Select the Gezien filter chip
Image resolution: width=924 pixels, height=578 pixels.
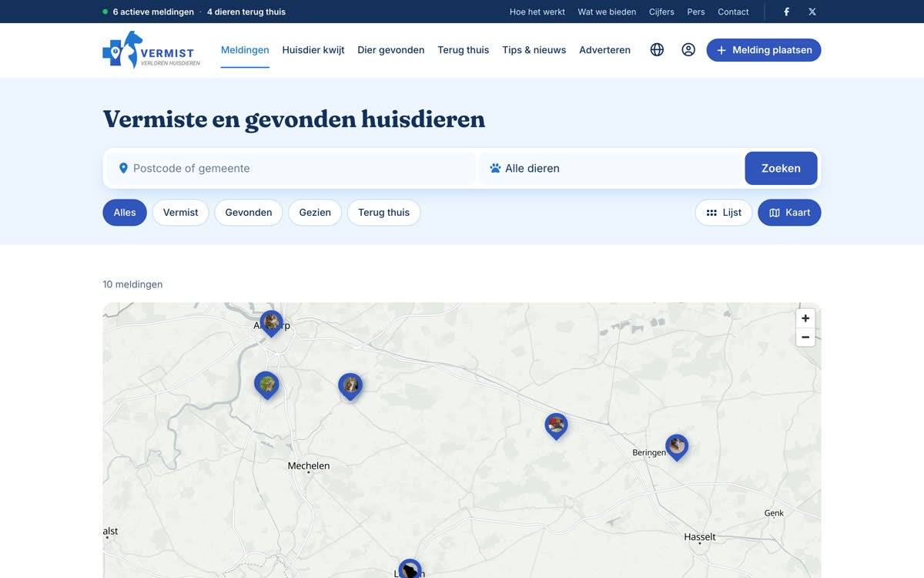315,213
